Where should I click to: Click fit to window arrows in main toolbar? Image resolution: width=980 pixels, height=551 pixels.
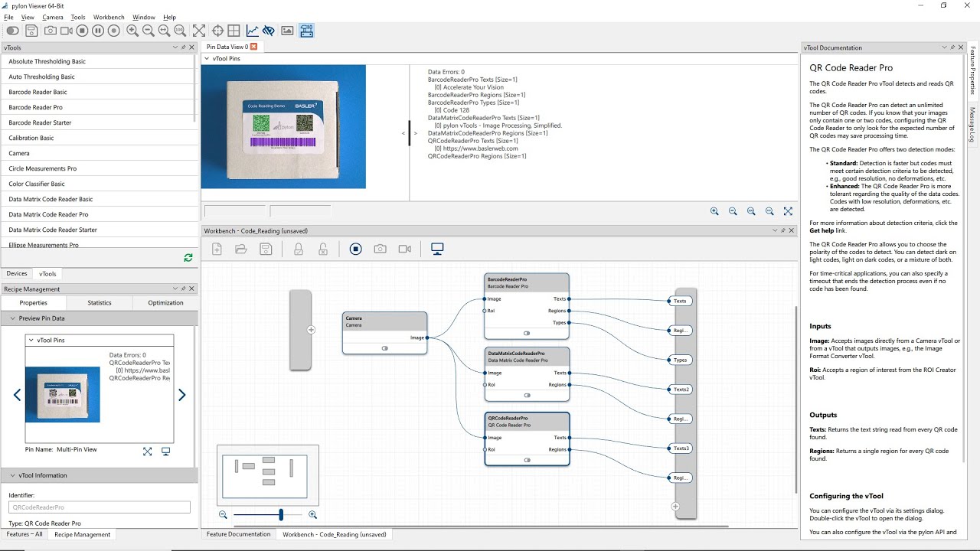199,31
